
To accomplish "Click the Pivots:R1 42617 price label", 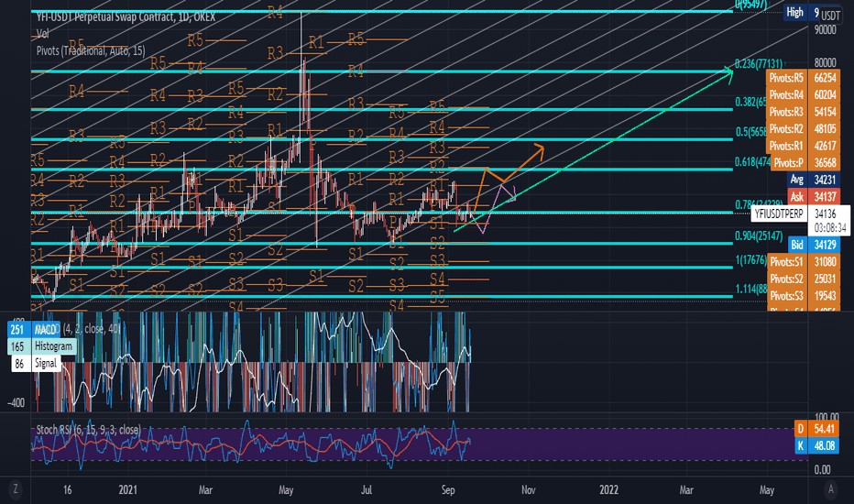I will [803, 146].
